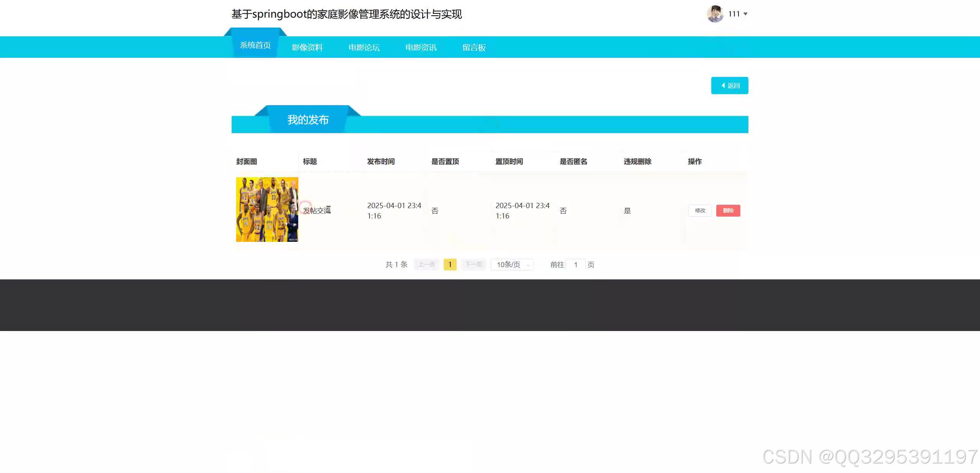
Task: Go to previous page 上一页
Action: pyautogui.click(x=426, y=264)
